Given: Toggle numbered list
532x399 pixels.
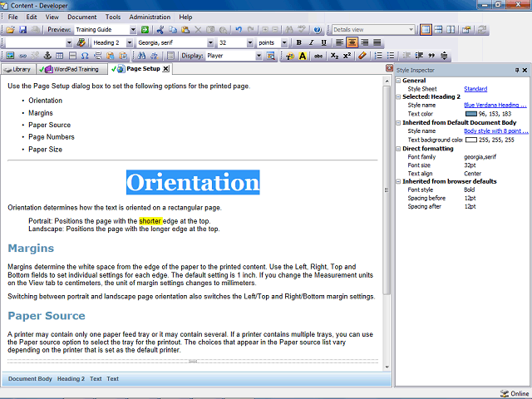Looking at the screenshot, I should 378,56.
